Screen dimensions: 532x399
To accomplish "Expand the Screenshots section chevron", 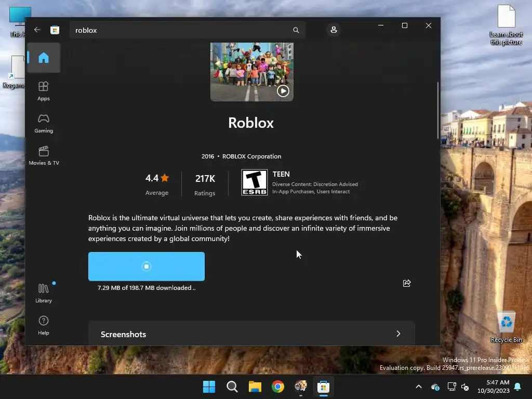I will [398, 334].
